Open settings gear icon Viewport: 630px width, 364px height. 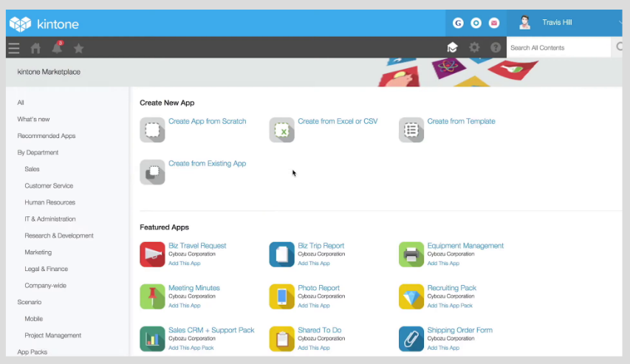click(x=474, y=47)
